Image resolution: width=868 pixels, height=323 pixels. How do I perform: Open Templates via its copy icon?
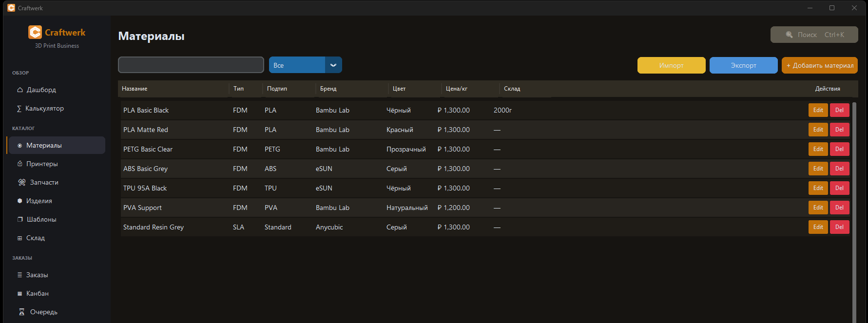(20, 220)
